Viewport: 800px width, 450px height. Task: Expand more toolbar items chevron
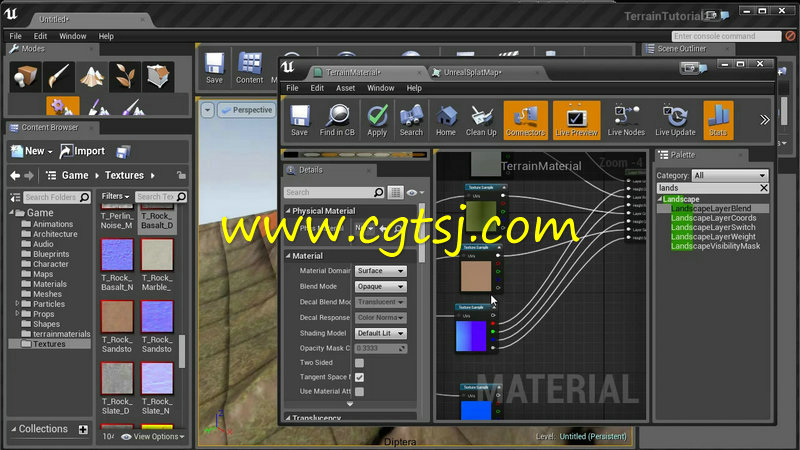pyautogui.click(x=764, y=120)
